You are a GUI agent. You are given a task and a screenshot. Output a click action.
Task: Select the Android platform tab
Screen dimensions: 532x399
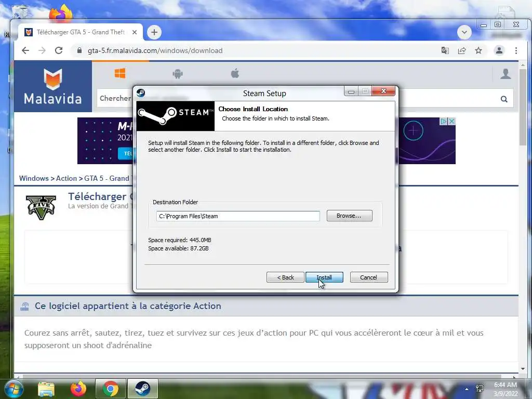(178, 73)
